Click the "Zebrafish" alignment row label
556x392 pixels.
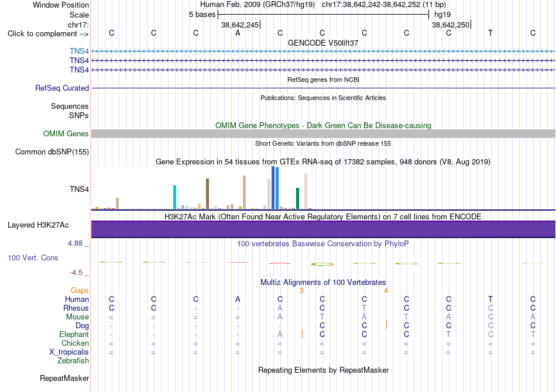point(73,361)
